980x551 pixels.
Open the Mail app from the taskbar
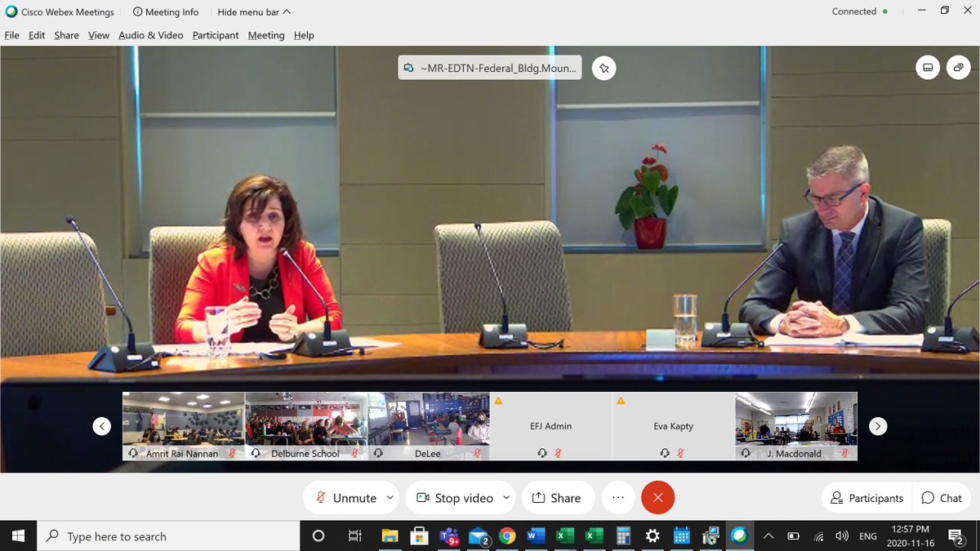click(x=479, y=536)
